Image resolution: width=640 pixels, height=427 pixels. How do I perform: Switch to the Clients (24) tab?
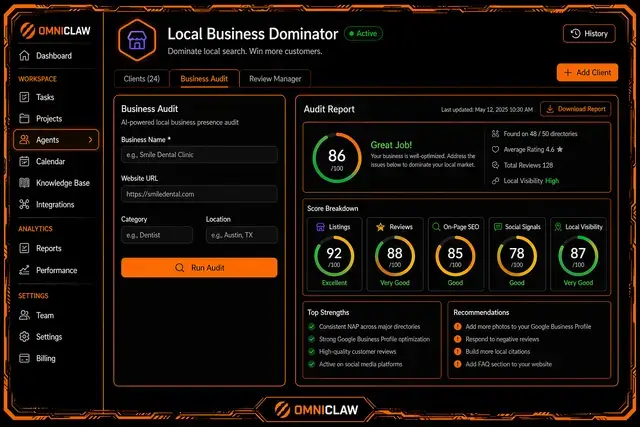point(142,79)
